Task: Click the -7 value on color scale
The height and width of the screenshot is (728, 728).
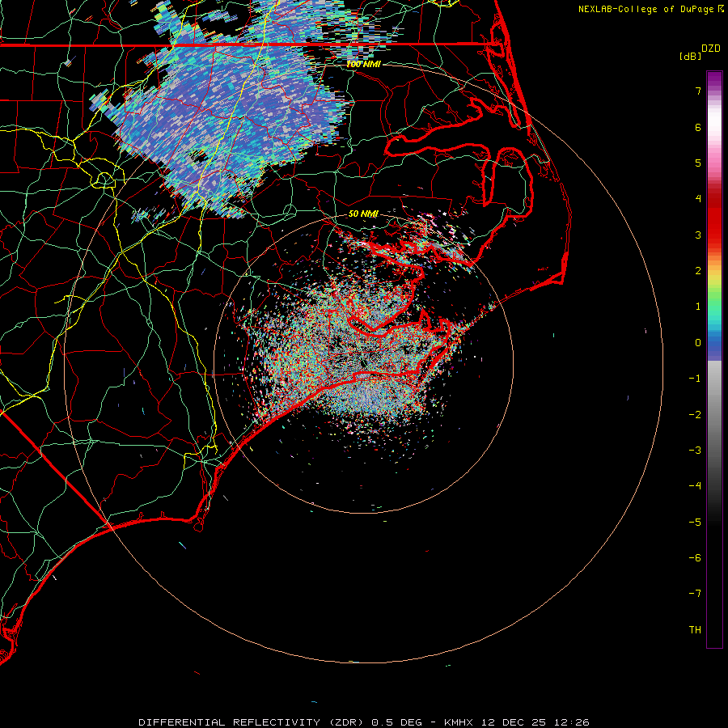Action: tap(695, 594)
